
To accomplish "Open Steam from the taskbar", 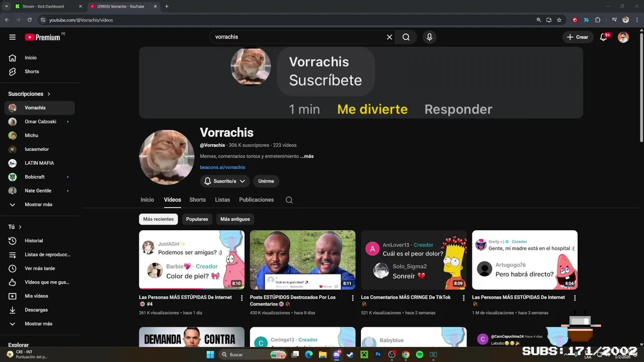I will pyautogui.click(x=350, y=354).
